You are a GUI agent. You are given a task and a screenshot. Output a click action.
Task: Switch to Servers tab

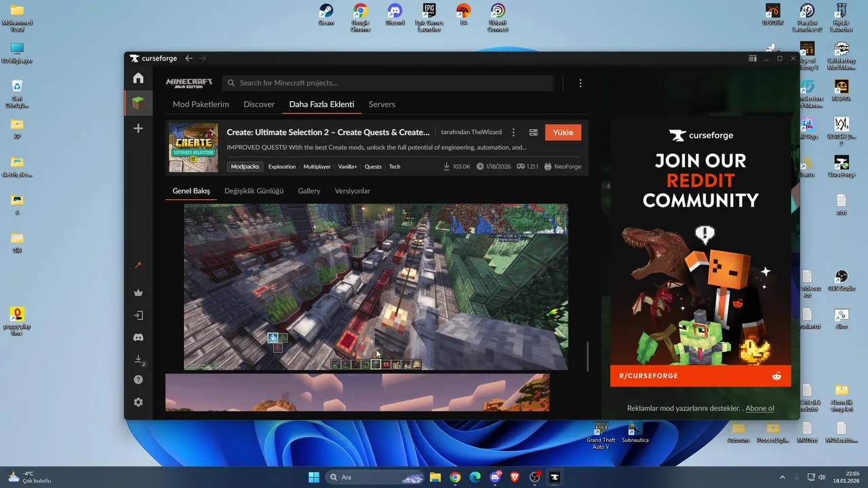(x=382, y=104)
